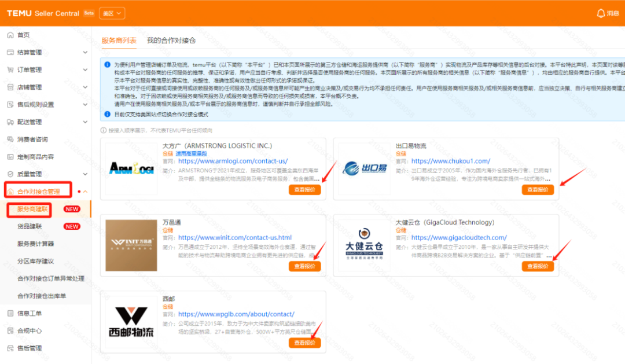
Task: Click the 结算管理 wallet icon
Action: 10,52
